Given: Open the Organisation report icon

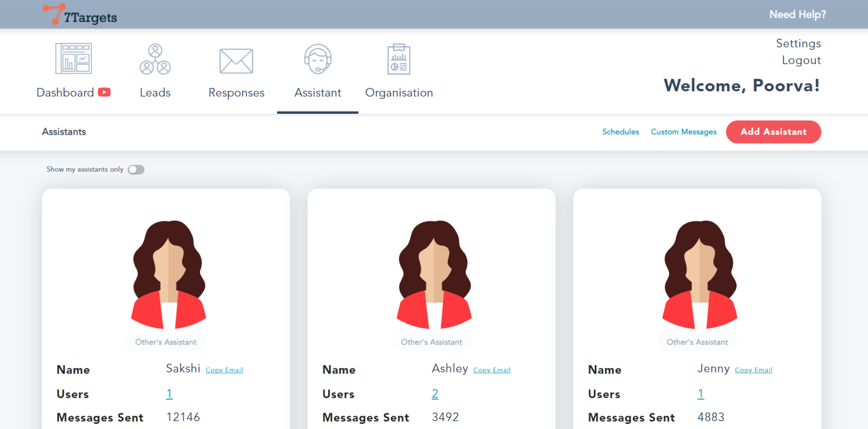Looking at the screenshot, I should coord(399,59).
